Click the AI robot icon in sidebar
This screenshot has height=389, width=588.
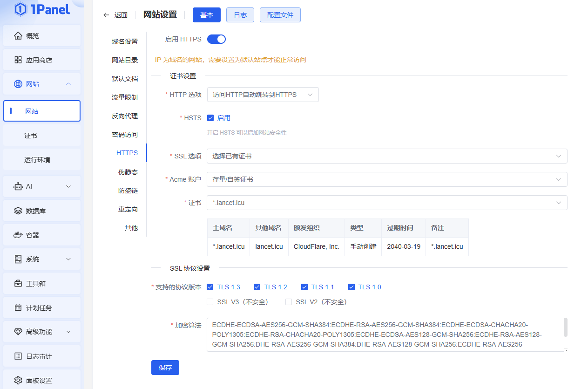pos(18,186)
